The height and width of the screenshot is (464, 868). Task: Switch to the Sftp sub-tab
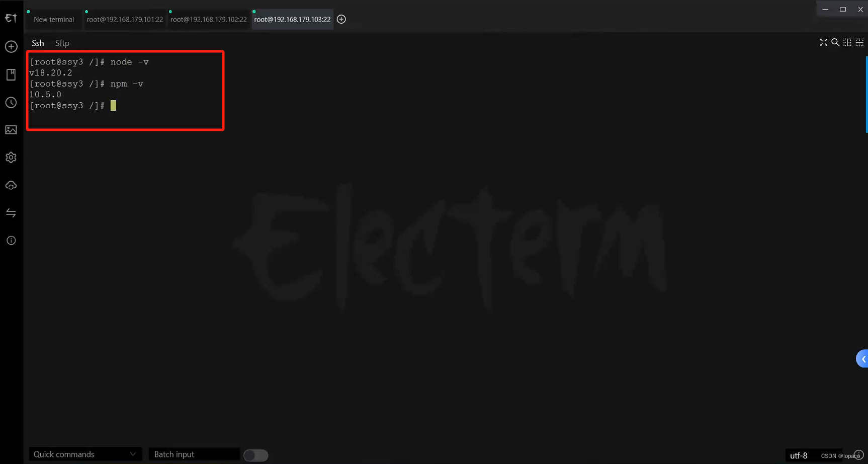tap(62, 43)
